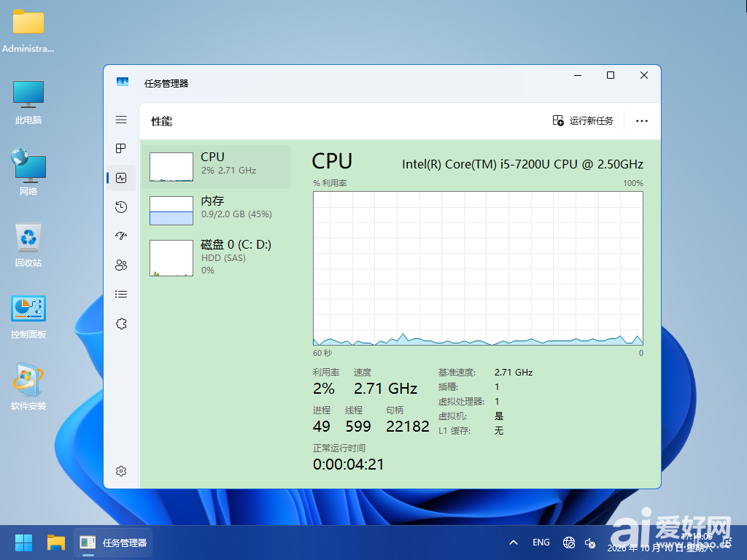The image size is (747, 560).
Task: Click the 2.71 GHz speed value below 速度
Action: pyautogui.click(x=385, y=389)
